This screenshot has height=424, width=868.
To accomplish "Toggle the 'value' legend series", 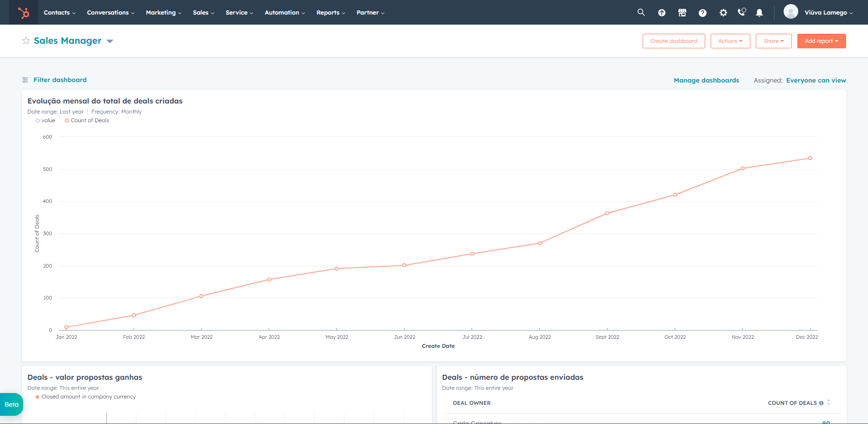I will [46, 120].
